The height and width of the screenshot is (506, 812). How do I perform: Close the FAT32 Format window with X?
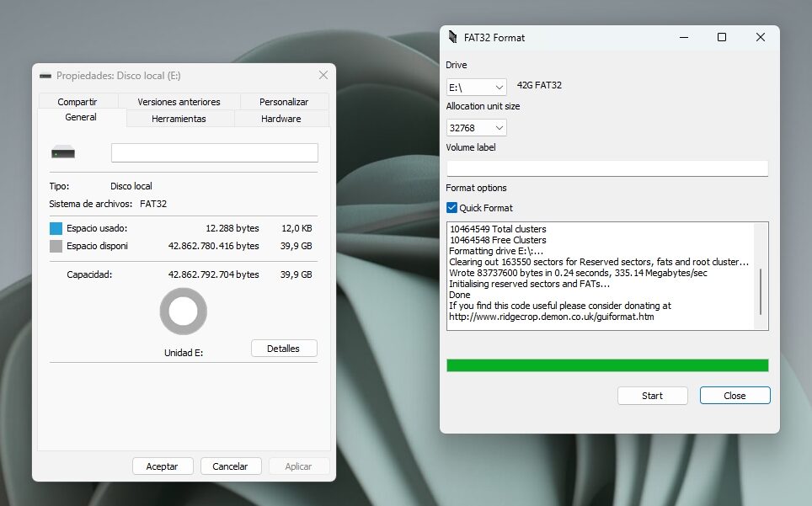click(761, 37)
